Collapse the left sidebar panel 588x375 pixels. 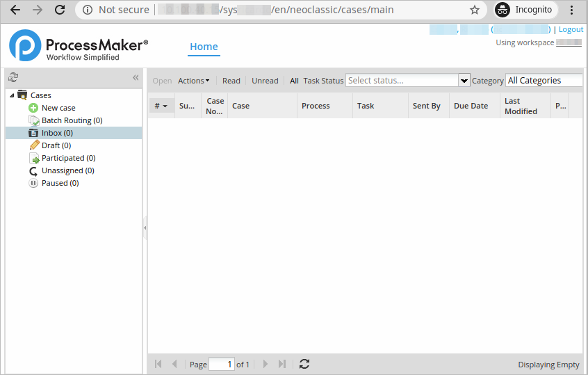[136, 77]
